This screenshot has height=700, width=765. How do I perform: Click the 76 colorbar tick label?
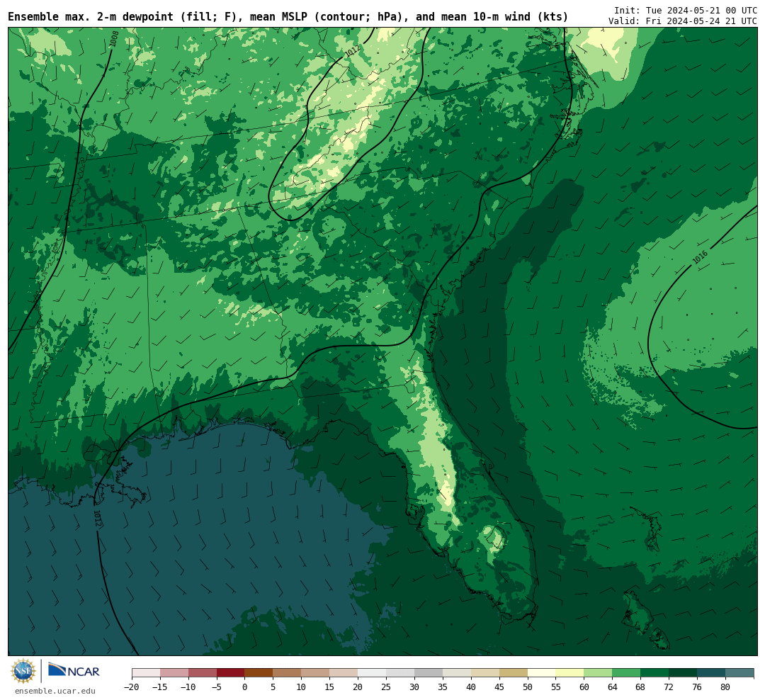698,687
